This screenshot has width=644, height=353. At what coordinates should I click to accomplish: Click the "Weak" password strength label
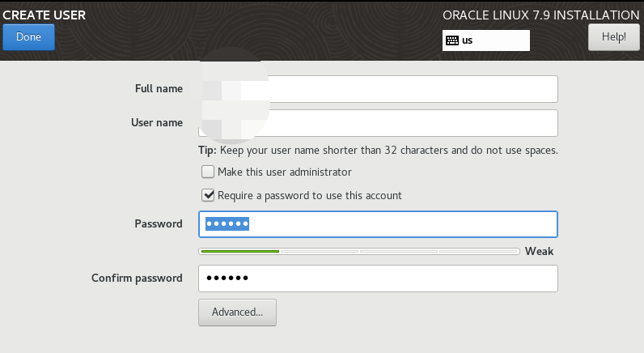[x=539, y=251]
